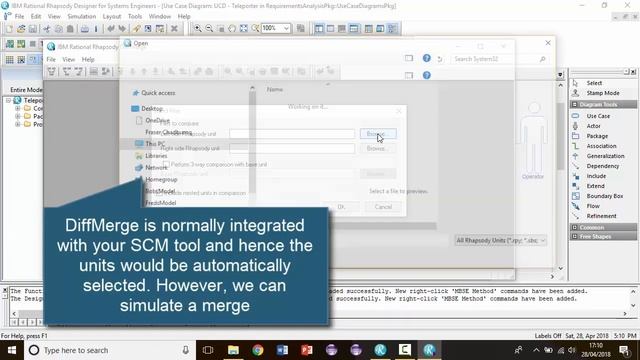Open the Window menu
This screenshot has height=360, width=640.
[160, 16]
